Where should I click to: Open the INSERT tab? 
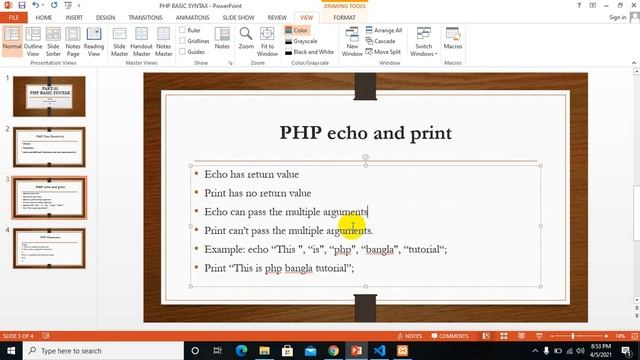74,18
